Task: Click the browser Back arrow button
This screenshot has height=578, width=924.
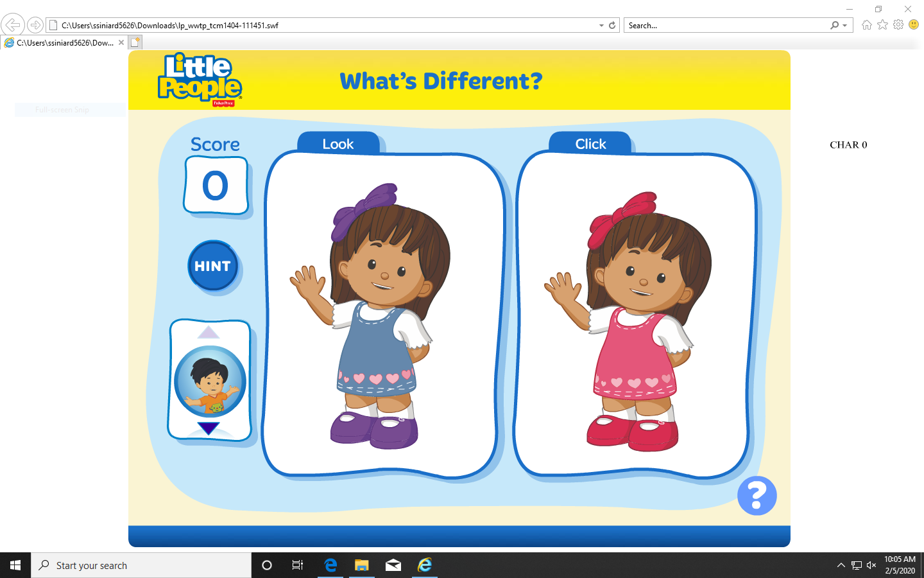Action: pos(13,25)
